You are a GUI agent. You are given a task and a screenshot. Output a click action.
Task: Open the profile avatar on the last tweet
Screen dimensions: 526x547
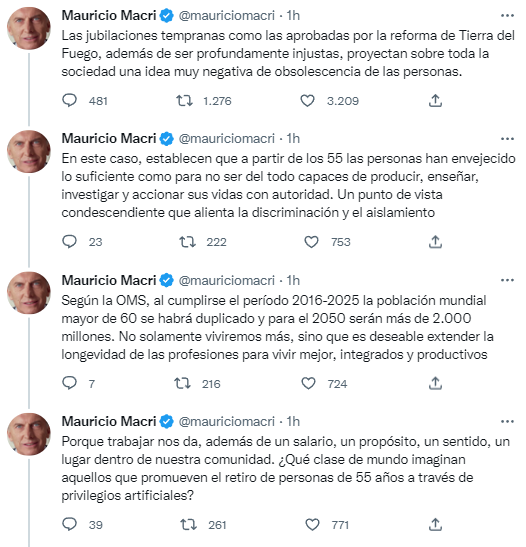(x=29, y=435)
